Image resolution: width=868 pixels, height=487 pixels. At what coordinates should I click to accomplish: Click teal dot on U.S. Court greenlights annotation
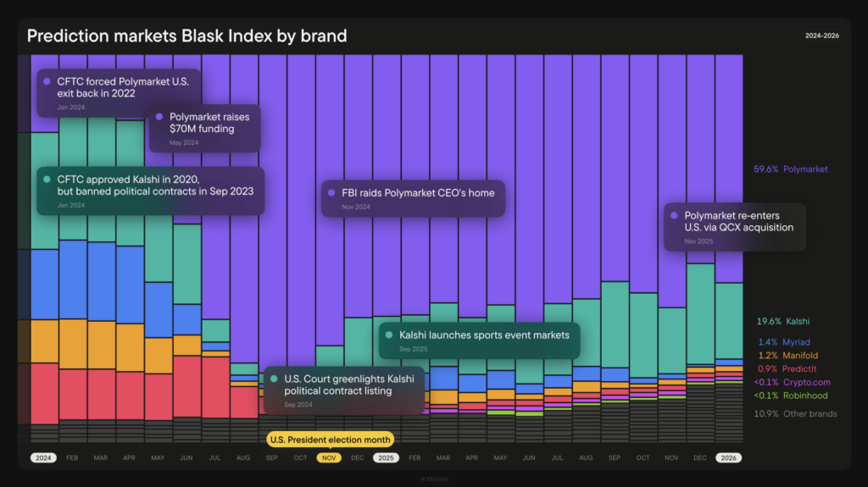274,379
